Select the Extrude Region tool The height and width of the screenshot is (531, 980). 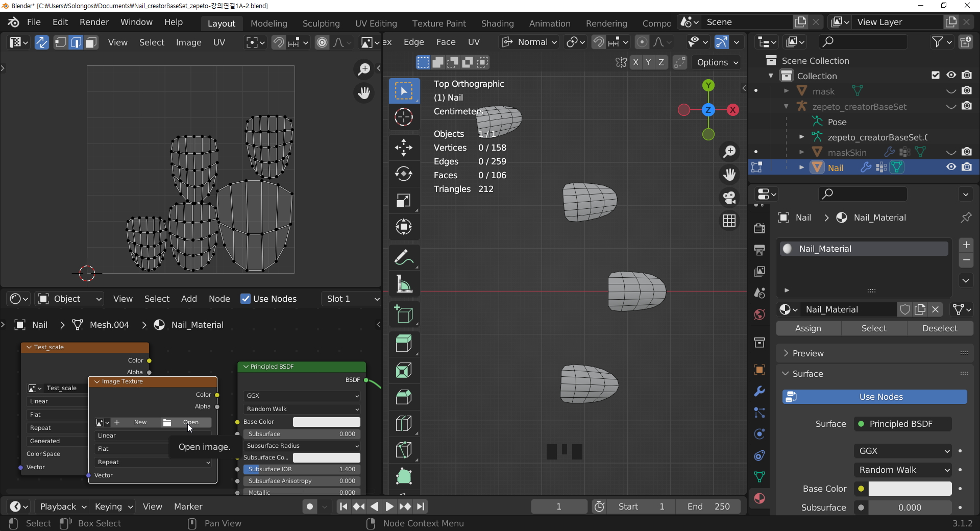click(404, 344)
